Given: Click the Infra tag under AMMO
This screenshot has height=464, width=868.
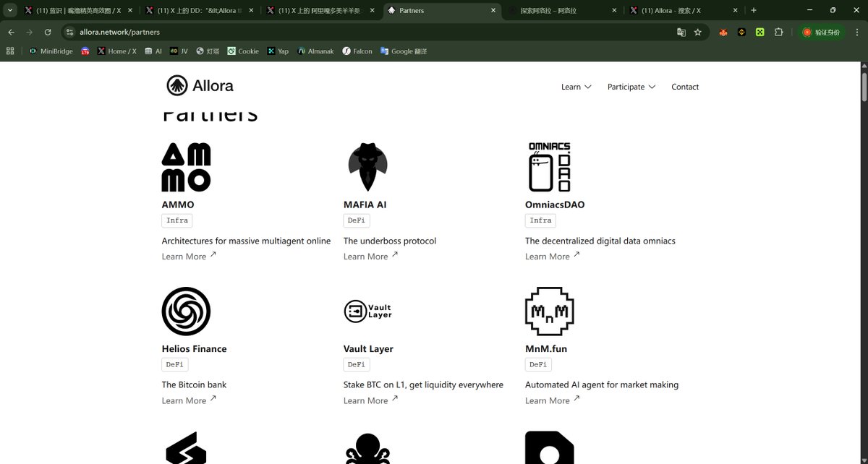Looking at the screenshot, I should pyautogui.click(x=177, y=220).
